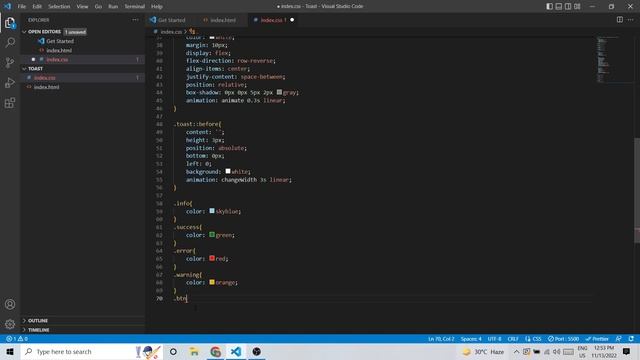Open the notifications bell in status bar
This screenshot has height=360, width=640.
(631, 339)
